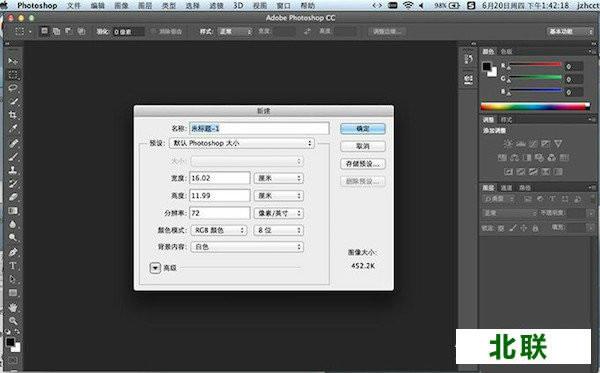Image resolution: width=600 pixels, height=373 pixels.
Task: Add a Vibrance adjustment
Action: tap(558, 144)
